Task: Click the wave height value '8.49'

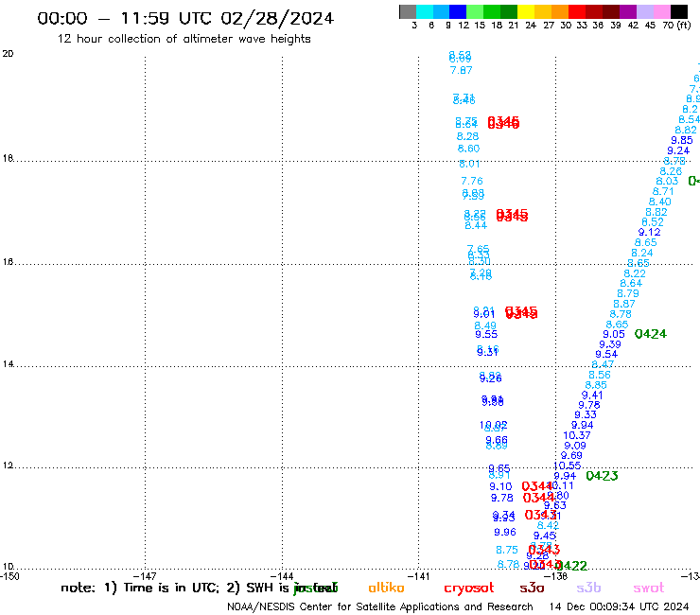Action: coord(485,326)
